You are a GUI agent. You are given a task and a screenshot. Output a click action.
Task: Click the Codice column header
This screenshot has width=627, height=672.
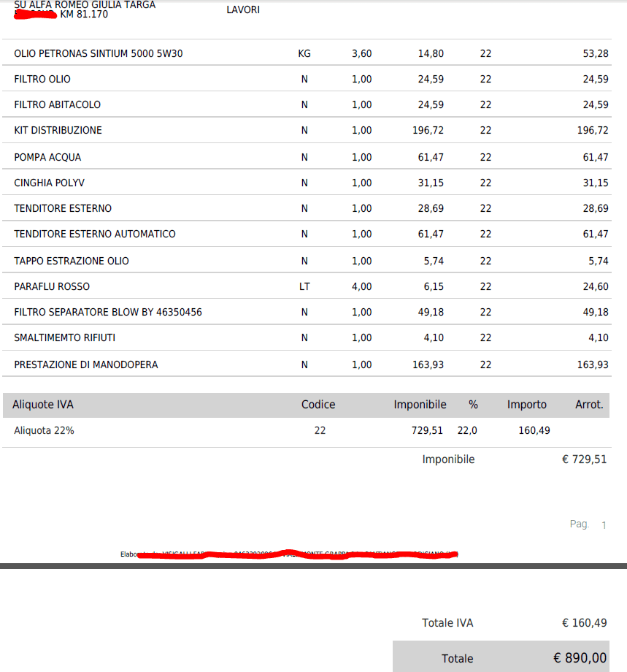pos(318,405)
